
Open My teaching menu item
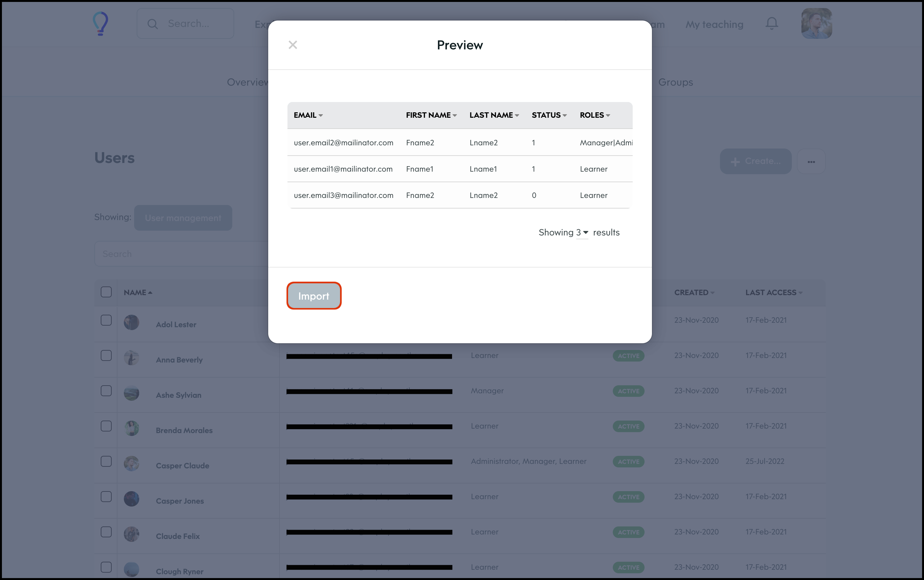coord(714,25)
